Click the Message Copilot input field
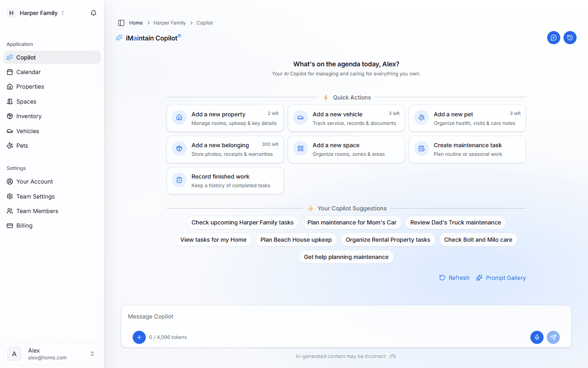 (318, 316)
